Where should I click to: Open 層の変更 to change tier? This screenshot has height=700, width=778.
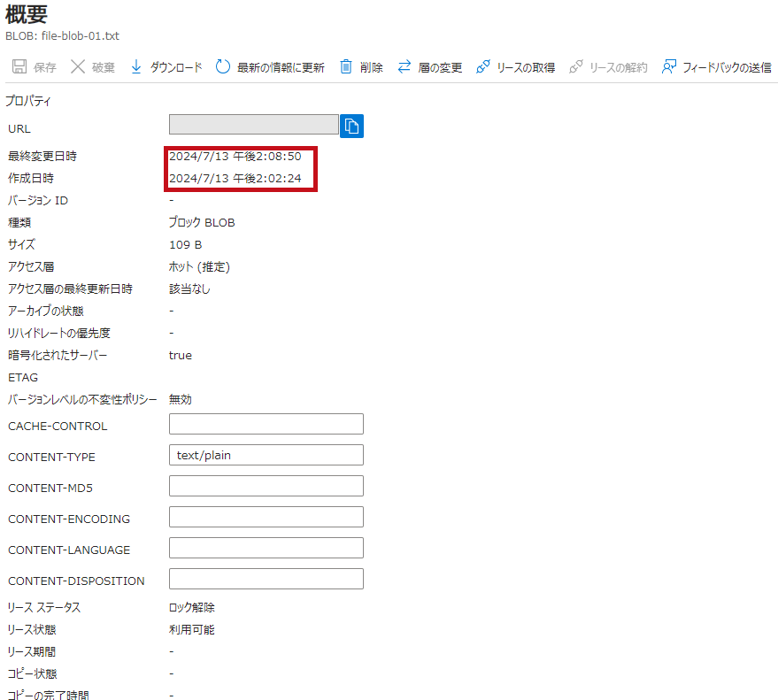click(440, 67)
